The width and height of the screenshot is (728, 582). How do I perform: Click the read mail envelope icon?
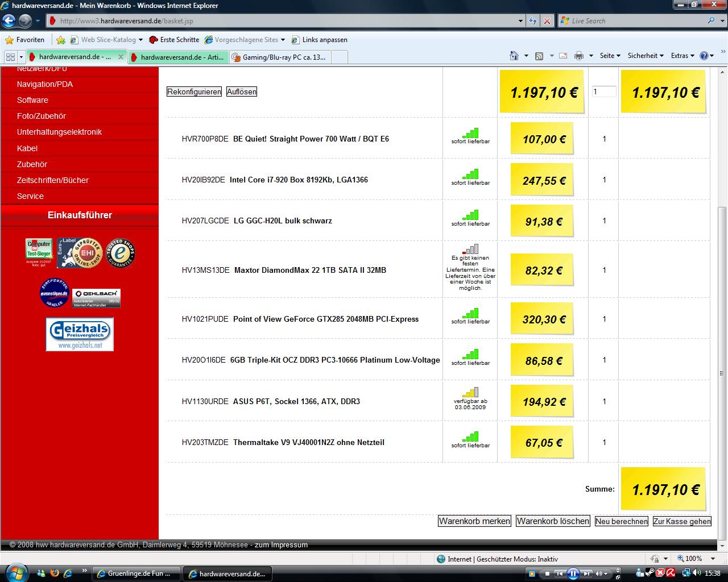(x=563, y=56)
